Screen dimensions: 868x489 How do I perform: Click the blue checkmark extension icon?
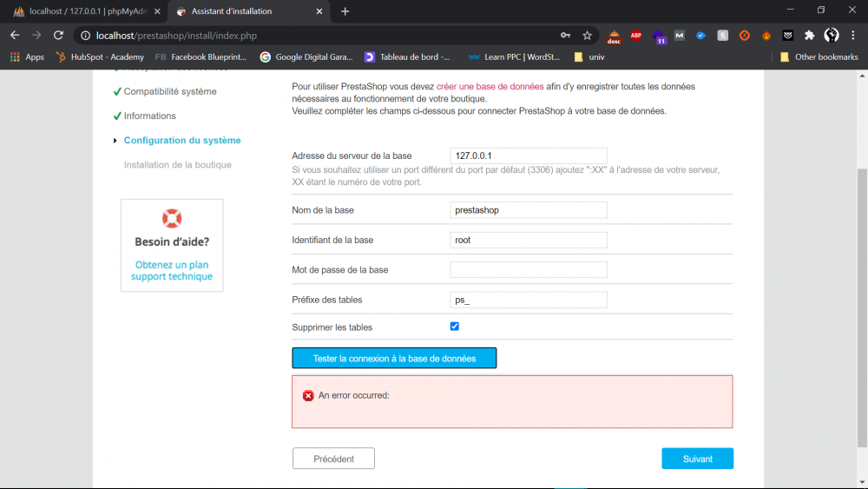pyautogui.click(x=700, y=36)
